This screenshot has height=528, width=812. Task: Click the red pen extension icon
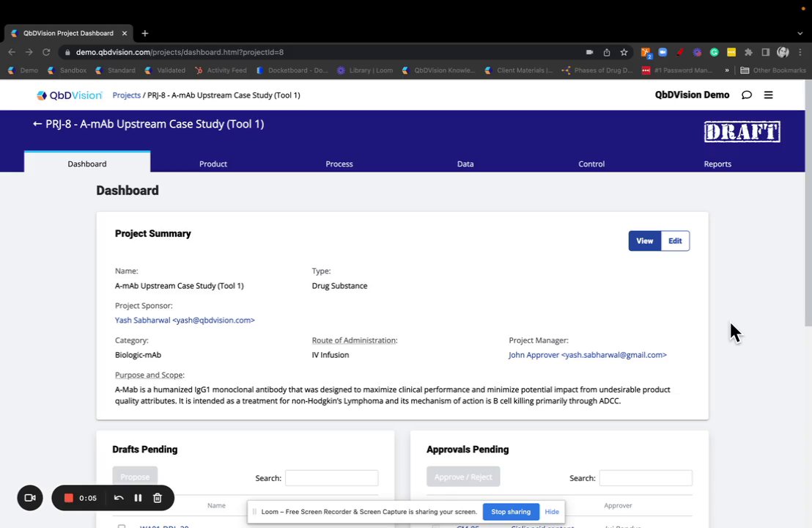tap(680, 52)
